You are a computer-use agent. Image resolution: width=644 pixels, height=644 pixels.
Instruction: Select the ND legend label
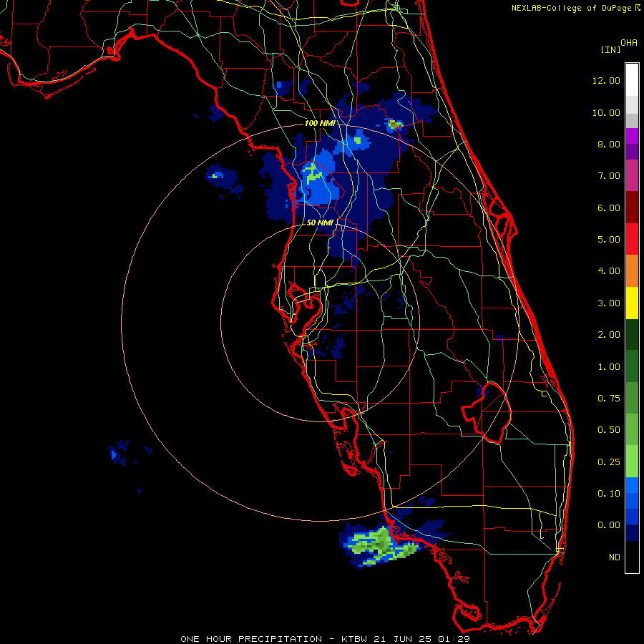615,557
